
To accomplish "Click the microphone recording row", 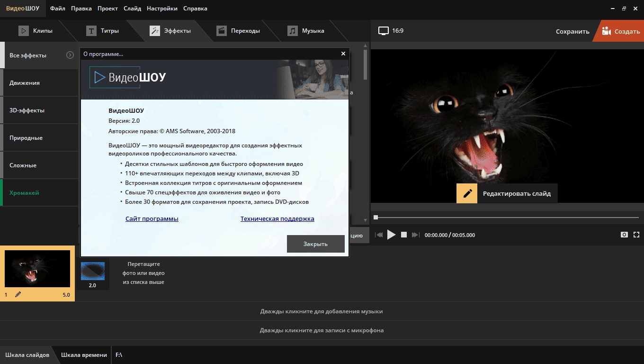I will click(322, 330).
